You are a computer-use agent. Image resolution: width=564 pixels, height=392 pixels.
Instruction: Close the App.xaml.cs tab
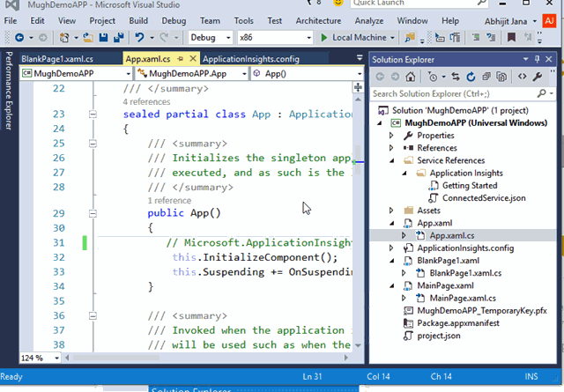coord(193,59)
